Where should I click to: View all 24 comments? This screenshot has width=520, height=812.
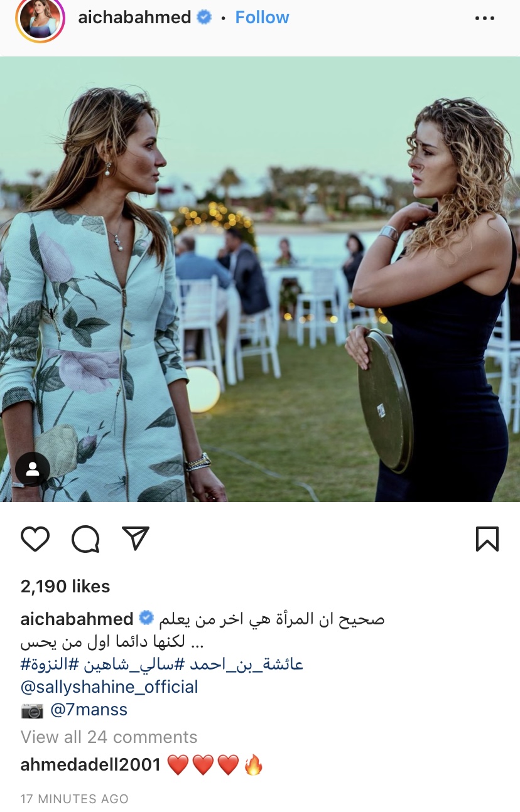click(109, 737)
